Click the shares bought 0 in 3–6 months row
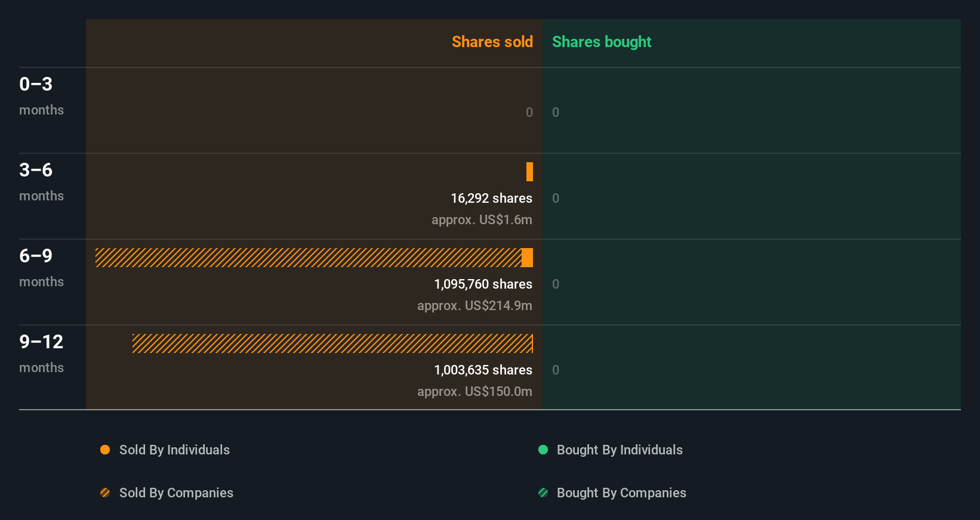980x520 pixels. pos(556,198)
